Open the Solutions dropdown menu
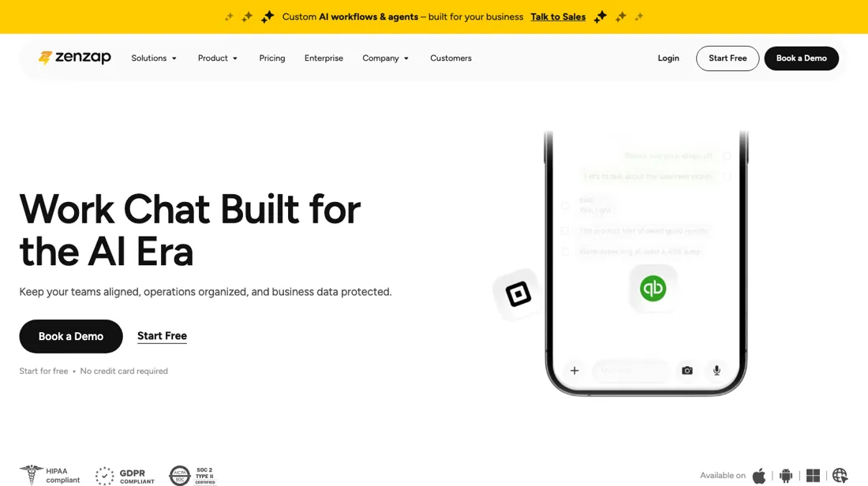 coord(154,58)
